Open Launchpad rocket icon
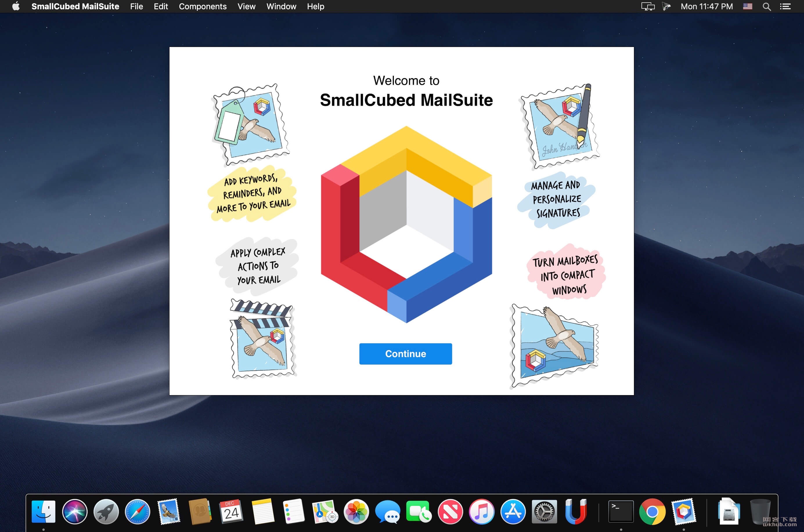This screenshot has width=804, height=532. pyautogui.click(x=106, y=511)
